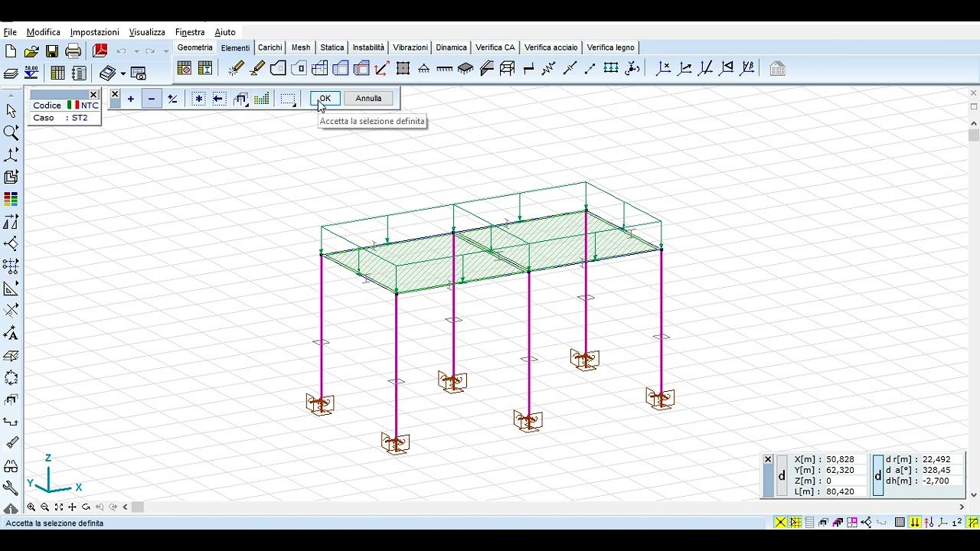Select all elements asterisk button
Image resolution: width=980 pixels, height=551 pixels.
click(x=198, y=99)
